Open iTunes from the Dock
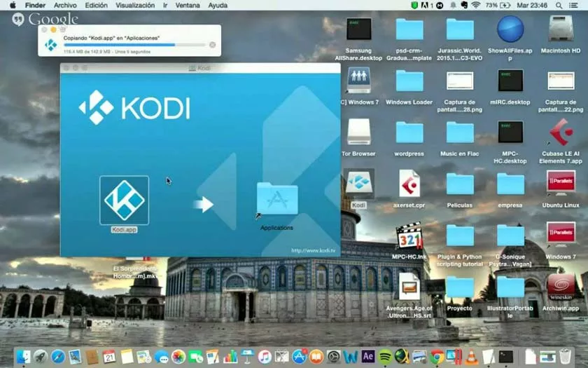 tap(265, 356)
